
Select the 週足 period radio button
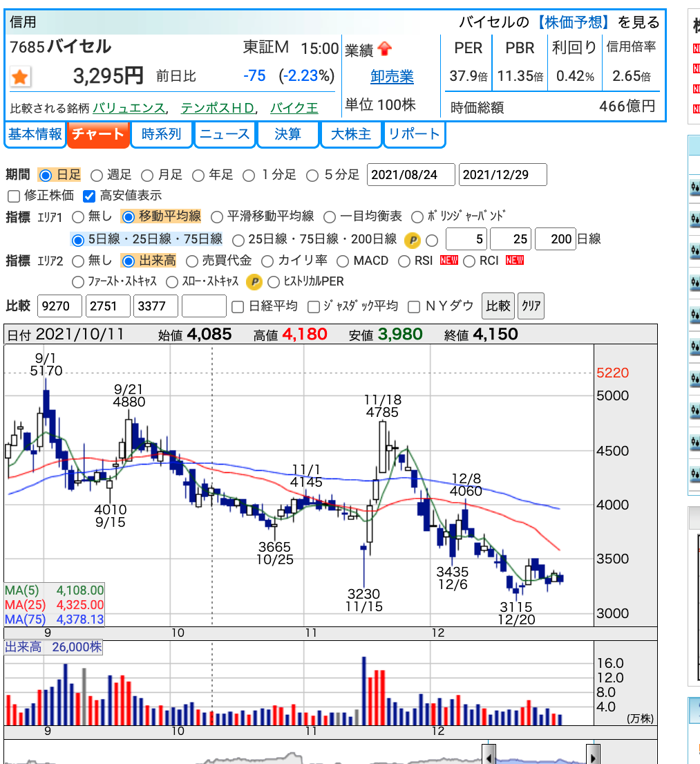(97, 176)
